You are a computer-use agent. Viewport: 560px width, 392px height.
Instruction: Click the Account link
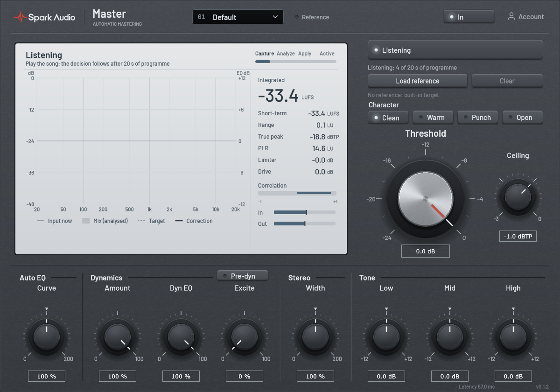coord(526,17)
